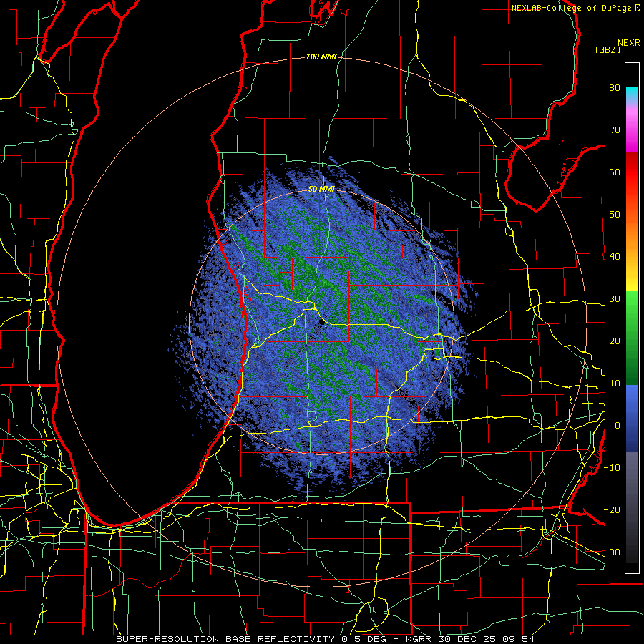The height and width of the screenshot is (644, 644).
Task: Click the 50 NMI range ring label
Action: (321, 190)
